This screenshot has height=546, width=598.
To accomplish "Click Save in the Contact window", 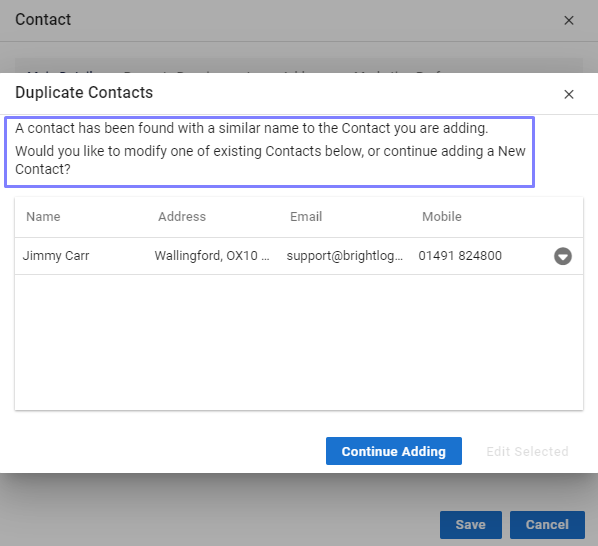I will 471,525.
